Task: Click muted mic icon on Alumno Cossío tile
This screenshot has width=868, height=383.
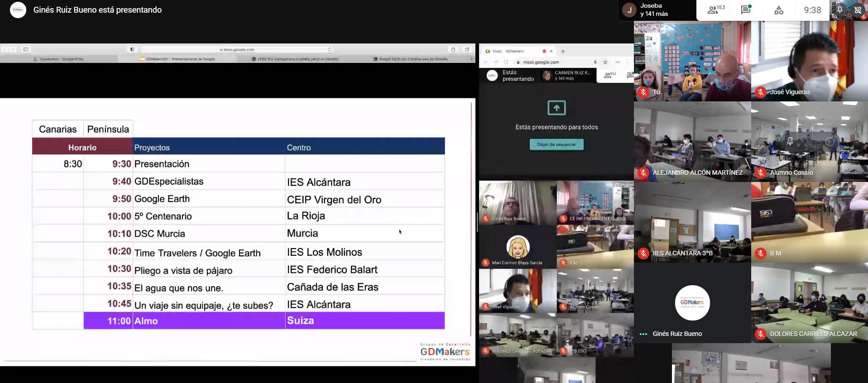Action: tap(761, 173)
